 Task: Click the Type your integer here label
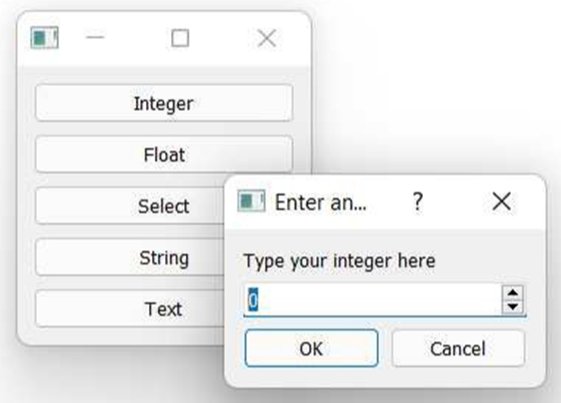coord(339,261)
